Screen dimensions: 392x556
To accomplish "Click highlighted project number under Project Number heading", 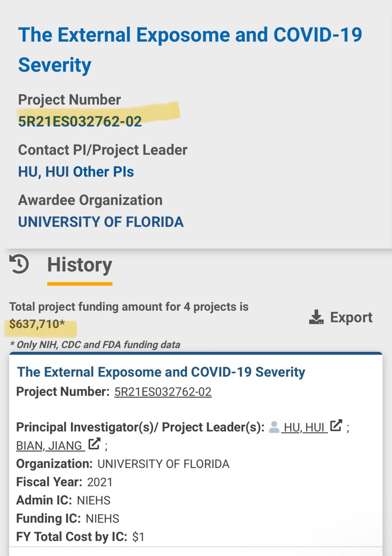I will 80,121.
